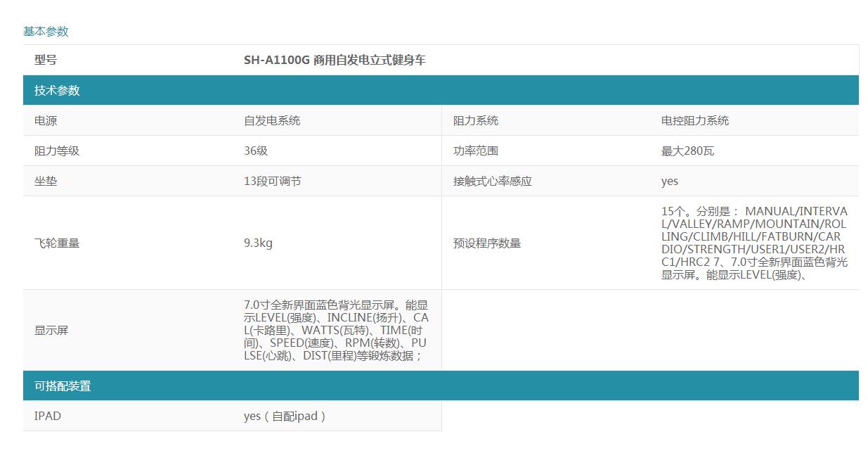Select the 可搭配装置 section header
The image size is (868, 458).
point(63,386)
